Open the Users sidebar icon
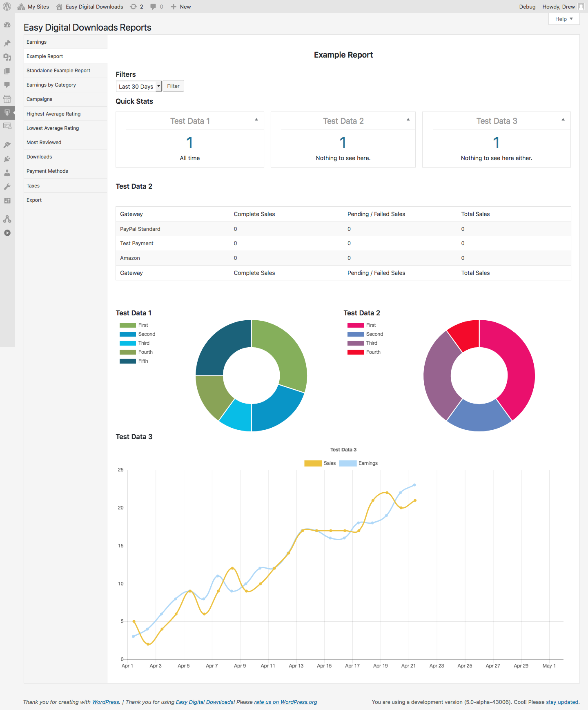 coord(7,173)
